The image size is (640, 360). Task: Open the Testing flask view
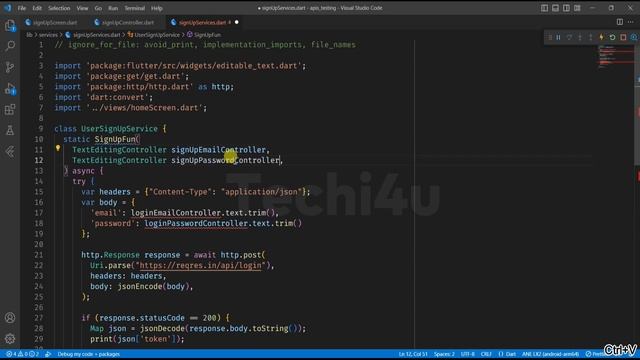click(10, 131)
